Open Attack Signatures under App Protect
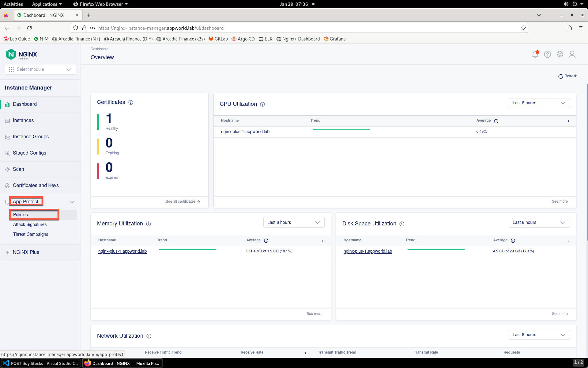The width and height of the screenshot is (588, 368). point(30,224)
